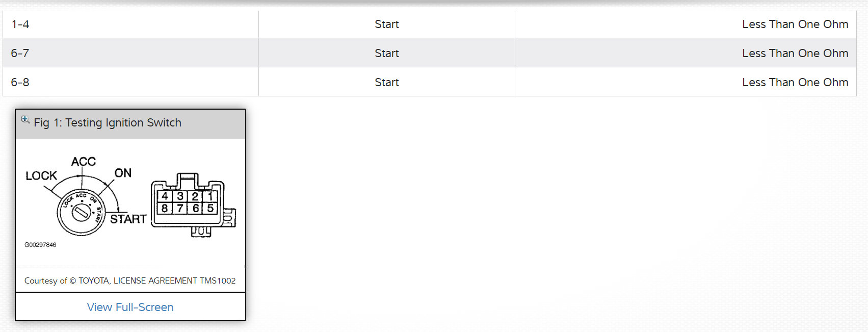The image size is (868, 332).
Task: Click Less Than One Ohm in 6-8 row
Action: coord(795,82)
